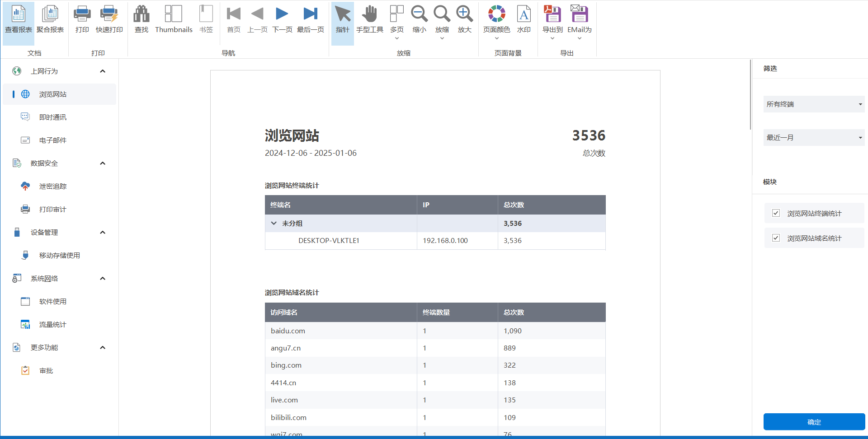Click the 确定 confirm button
The height and width of the screenshot is (439, 868).
pos(814,422)
